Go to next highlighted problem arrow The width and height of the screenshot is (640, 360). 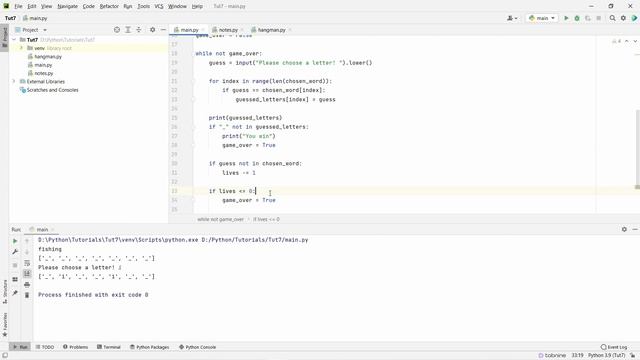click(635, 41)
